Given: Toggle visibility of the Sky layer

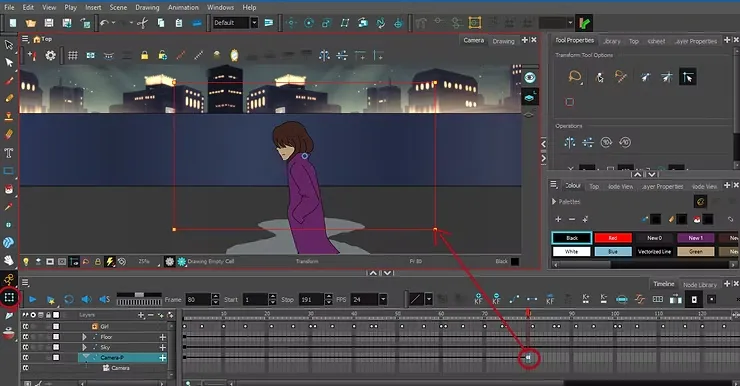Looking at the screenshot, I should 25,347.
